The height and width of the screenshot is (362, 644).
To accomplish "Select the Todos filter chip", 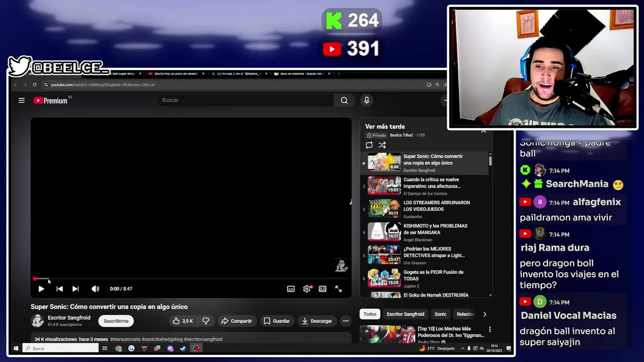I will point(370,314).
